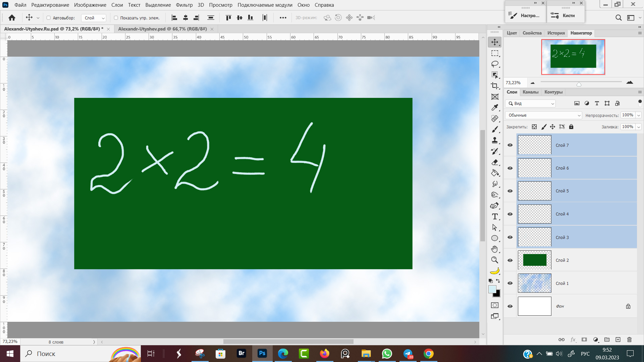Select the Paint Bucket tool

pos(495,173)
